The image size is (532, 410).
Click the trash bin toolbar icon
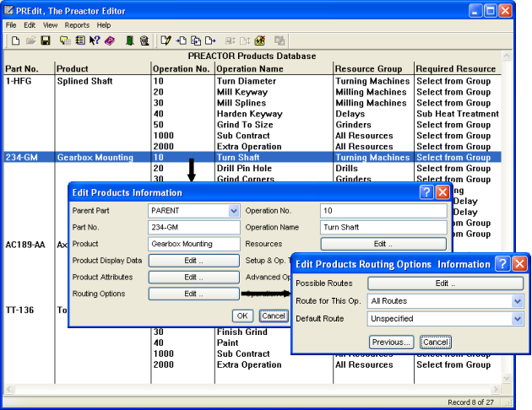[144, 41]
